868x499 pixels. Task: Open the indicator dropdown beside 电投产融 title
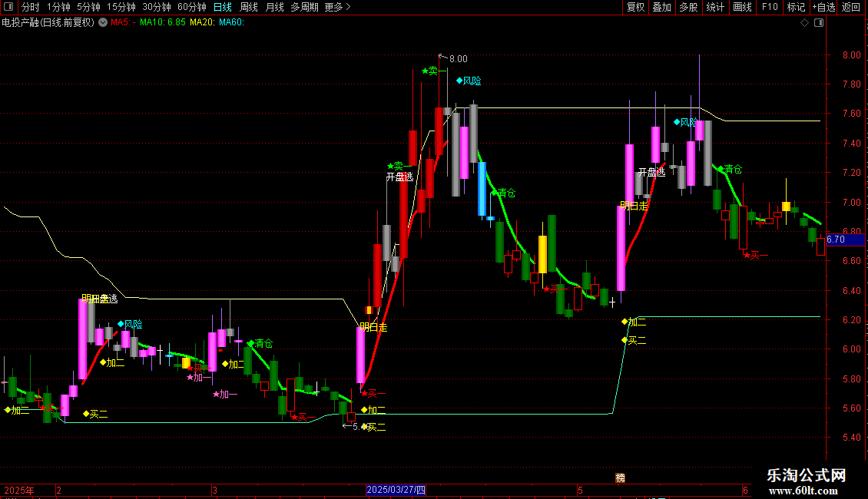click(103, 22)
